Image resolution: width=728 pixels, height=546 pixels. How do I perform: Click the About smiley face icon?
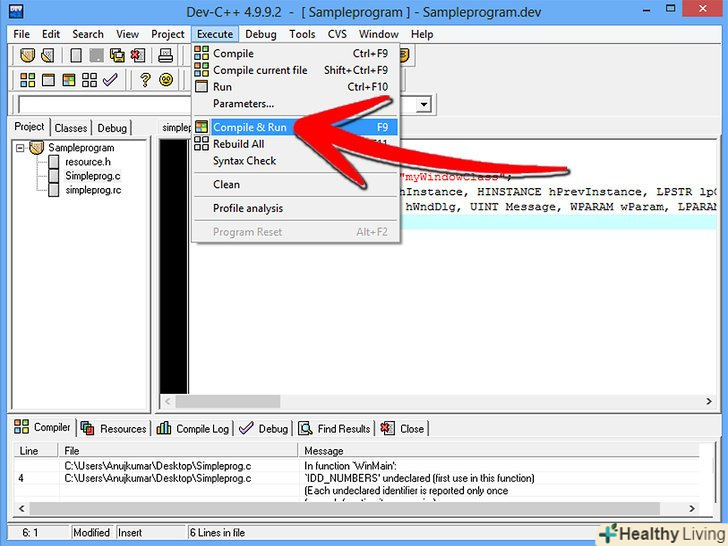point(166,79)
